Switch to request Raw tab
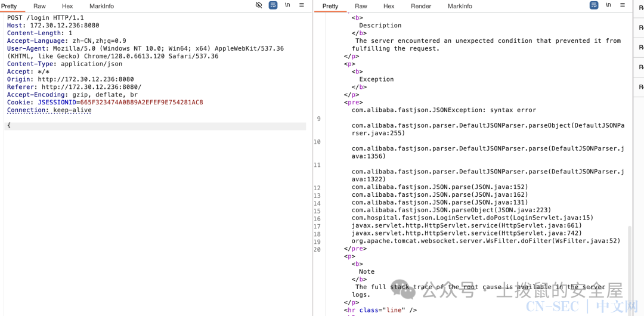This screenshot has width=644, height=316. coord(40,6)
